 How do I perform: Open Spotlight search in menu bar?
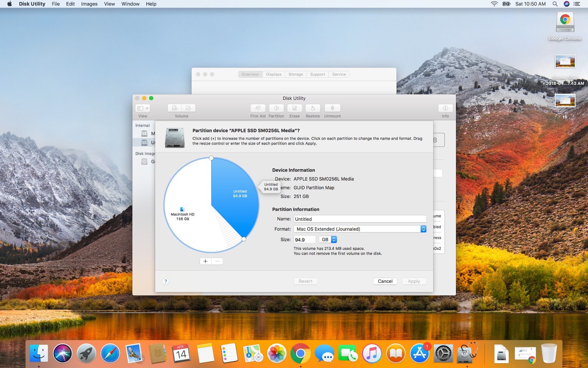coord(555,4)
